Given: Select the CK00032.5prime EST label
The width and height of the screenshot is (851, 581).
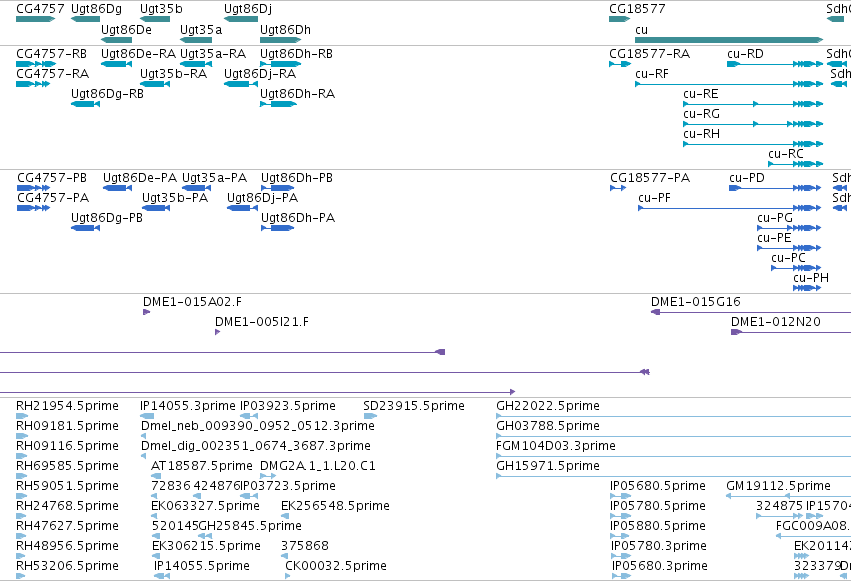Looking at the screenshot, I should [x=336, y=566].
